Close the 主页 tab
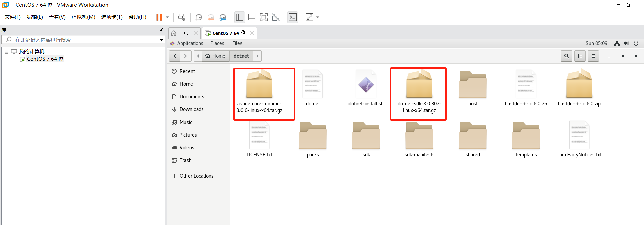Image resolution: width=644 pixels, height=225 pixels. pos(196,33)
